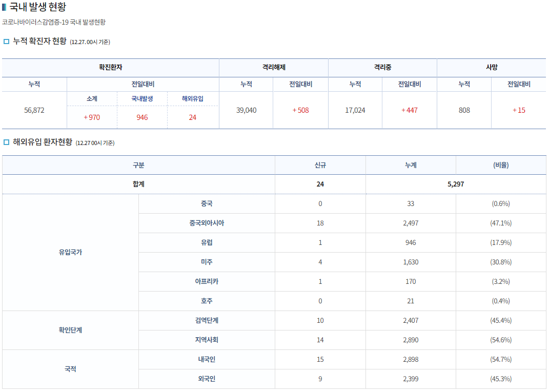Viewport: 549px width, 392px height.
Task: Select death cumulative value 808
Action: click(x=464, y=110)
